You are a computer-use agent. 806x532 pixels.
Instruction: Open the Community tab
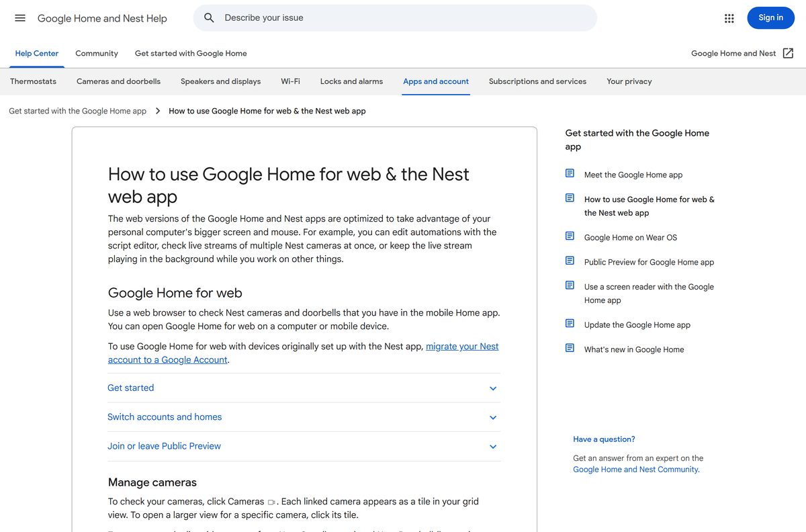pos(97,53)
